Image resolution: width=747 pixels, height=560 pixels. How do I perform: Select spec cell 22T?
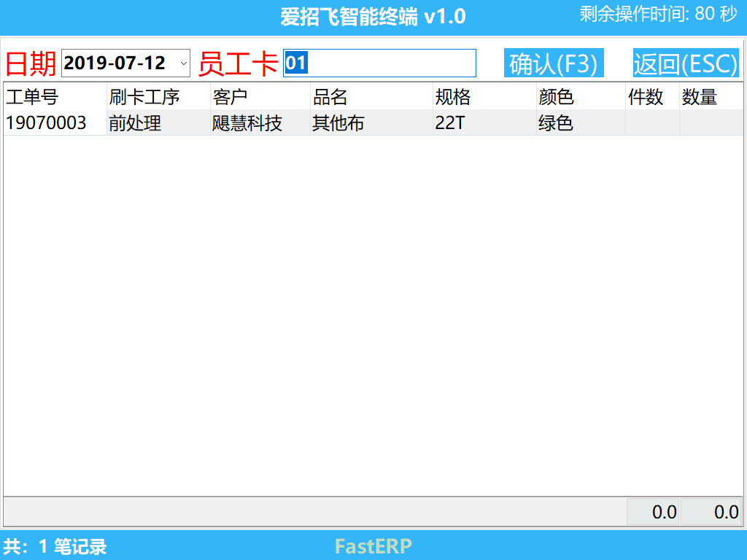[x=484, y=122]
